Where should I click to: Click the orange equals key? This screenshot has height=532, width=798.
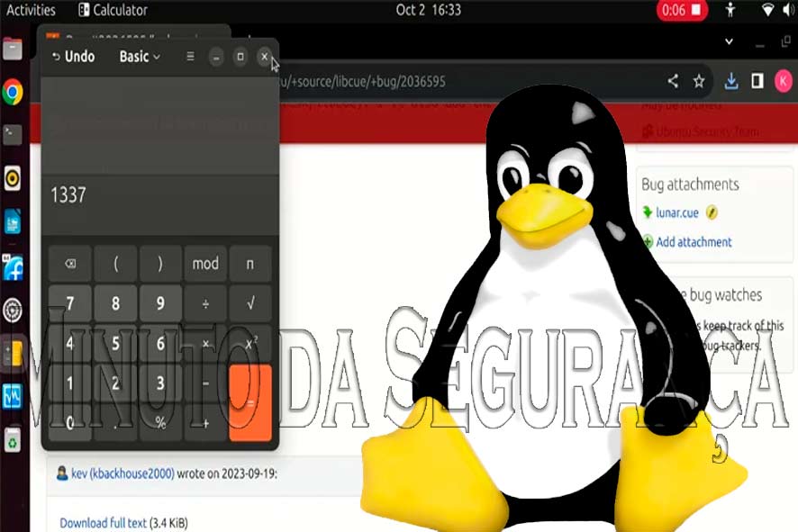(249, 402)
